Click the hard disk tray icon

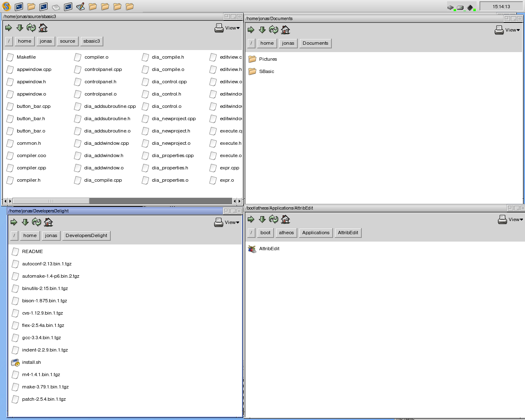461,7
